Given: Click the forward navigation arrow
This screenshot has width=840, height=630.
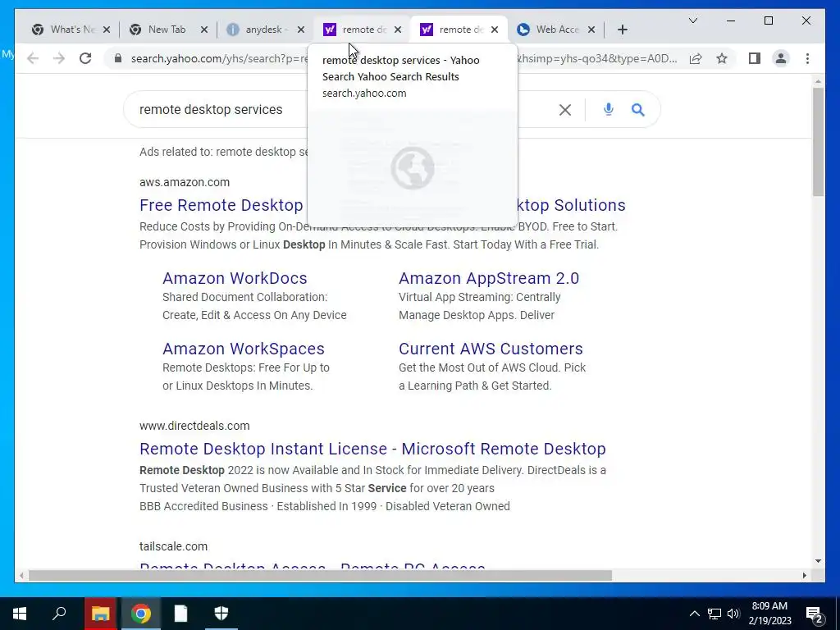Looking at the screenshot, I should [x=59, y=58].
